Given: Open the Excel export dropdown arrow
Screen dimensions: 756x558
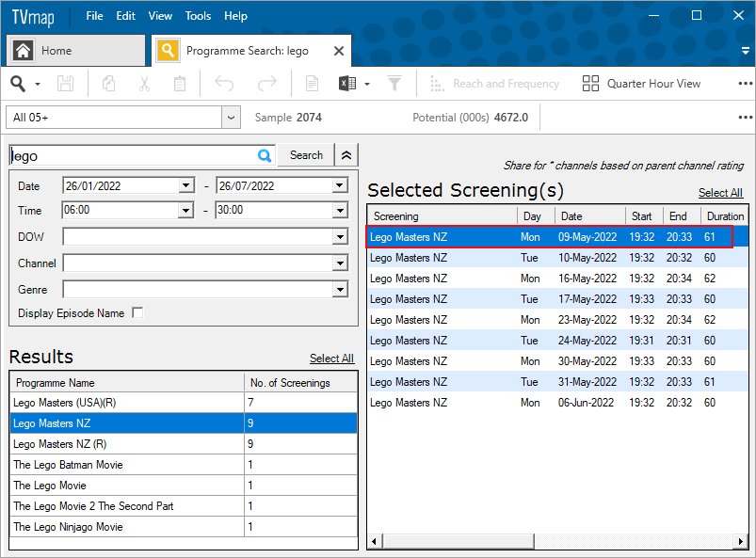Looking at the screenshot, I should (367, 85).
